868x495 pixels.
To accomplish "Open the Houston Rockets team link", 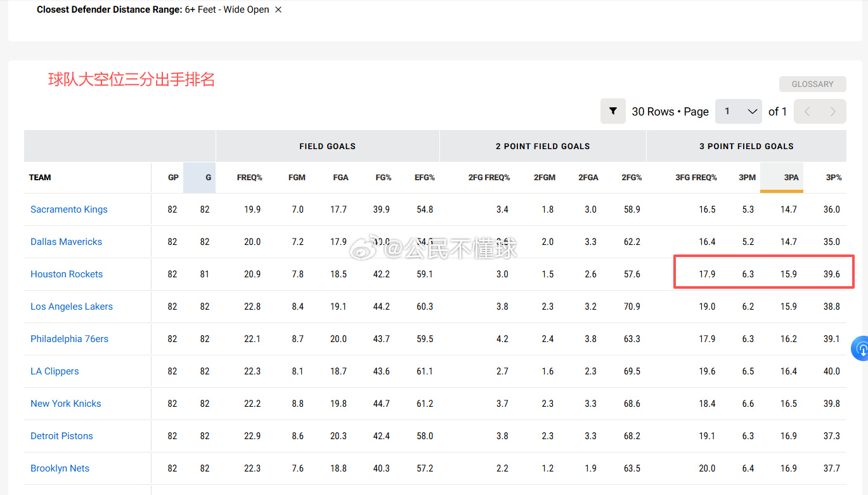I will [x=67, y=274].
